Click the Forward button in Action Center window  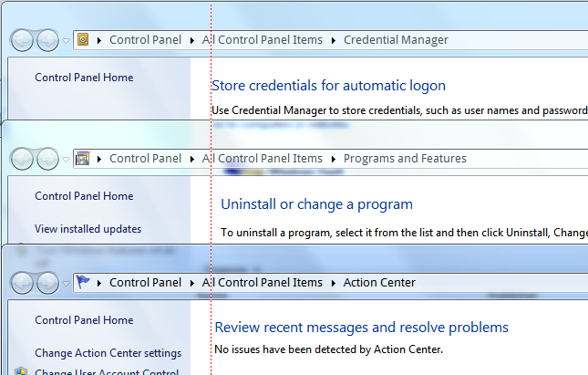[46, 283]
